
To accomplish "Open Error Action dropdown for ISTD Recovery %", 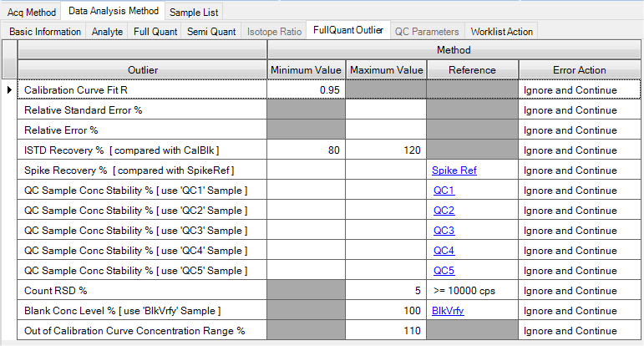I will click(x=580, y=150).
